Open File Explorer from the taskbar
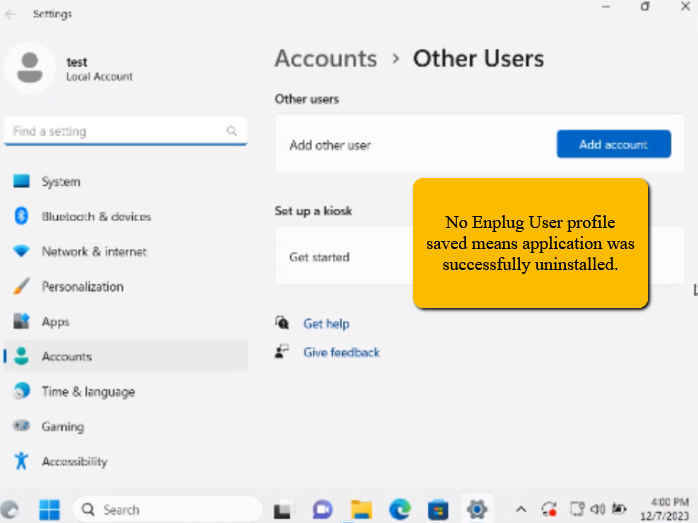This screenshot has height=523, width=698. (x=361, y=510)
